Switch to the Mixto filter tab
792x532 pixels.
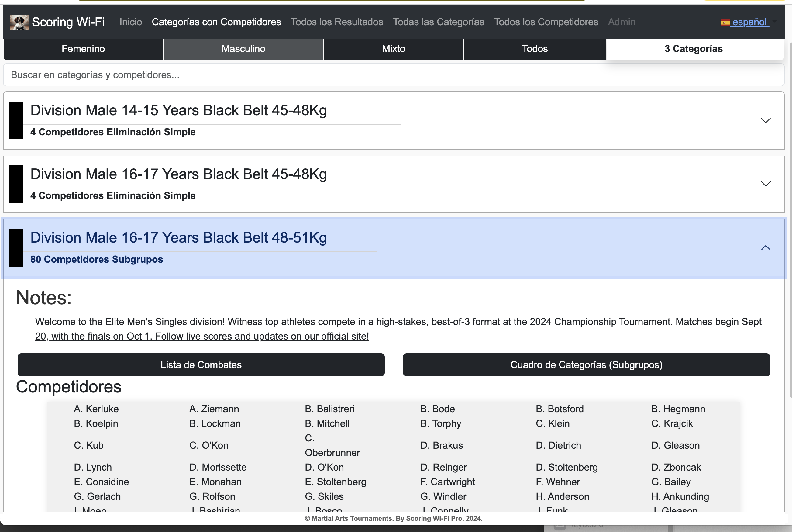point(394,49)
